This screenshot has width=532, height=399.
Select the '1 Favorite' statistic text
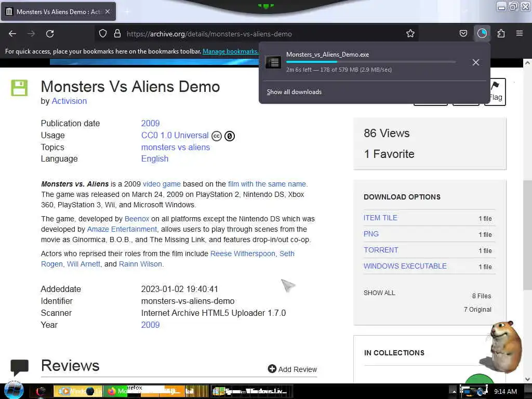389,154
